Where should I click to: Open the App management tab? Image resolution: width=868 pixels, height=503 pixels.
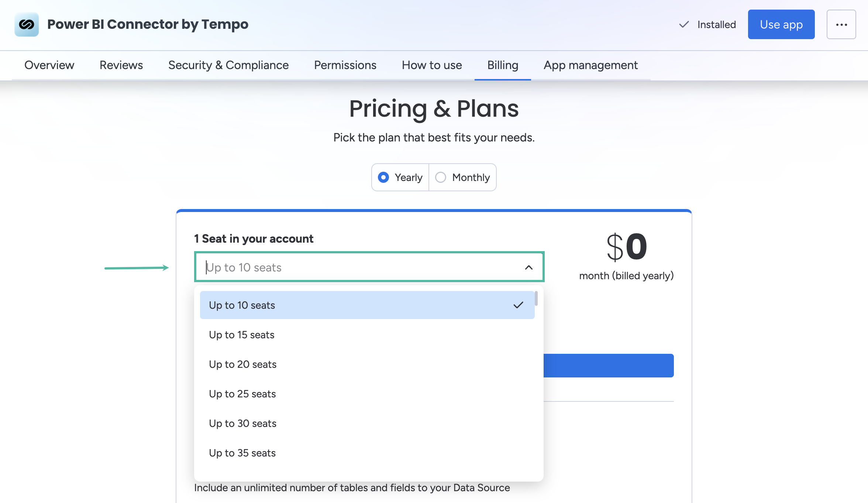tap(590, 65)
